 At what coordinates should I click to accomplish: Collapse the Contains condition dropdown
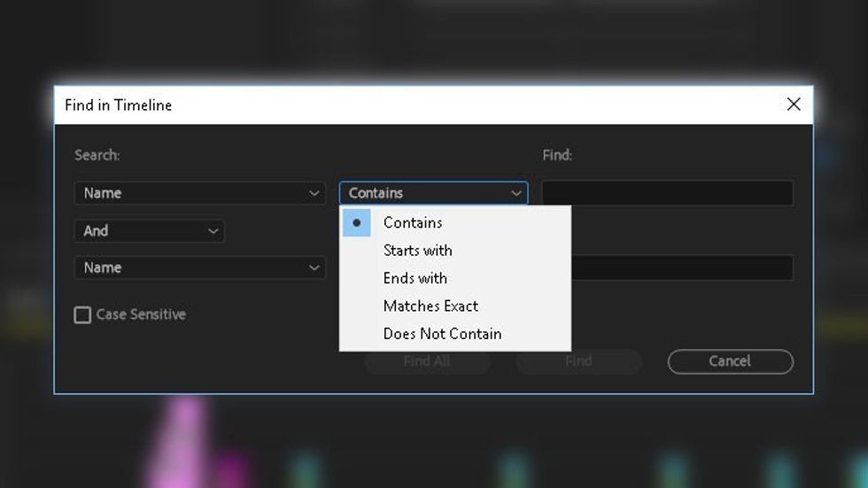point(433,193)
